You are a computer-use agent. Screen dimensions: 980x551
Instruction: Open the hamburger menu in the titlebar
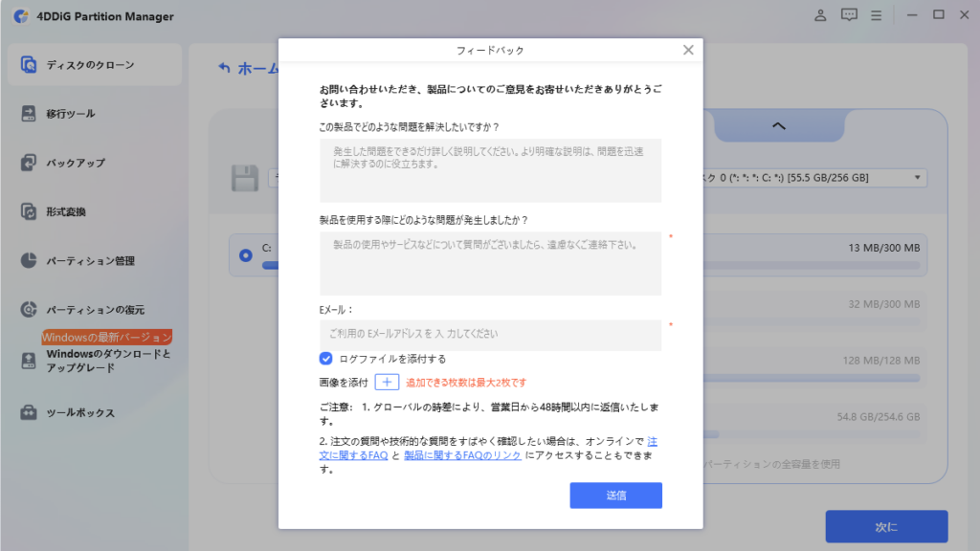coord(878,15)
